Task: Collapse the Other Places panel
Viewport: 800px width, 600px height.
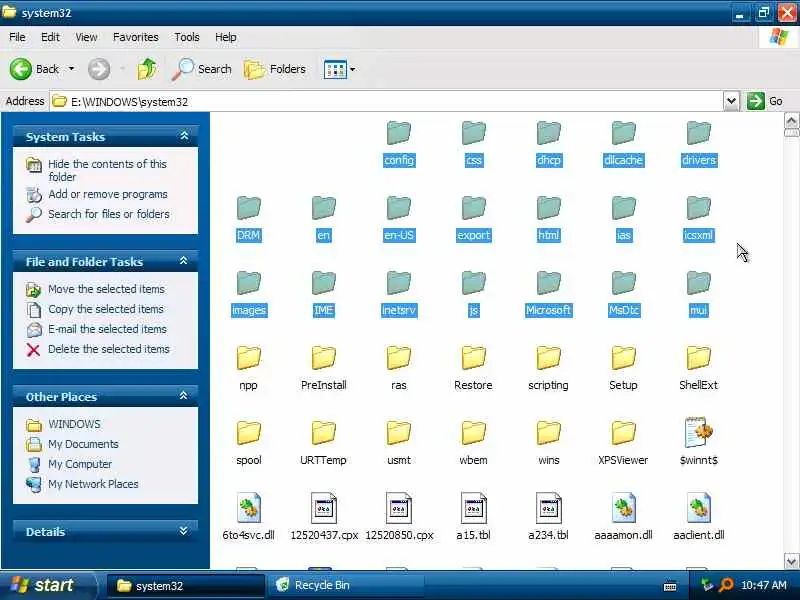Action: coord(184,395)
